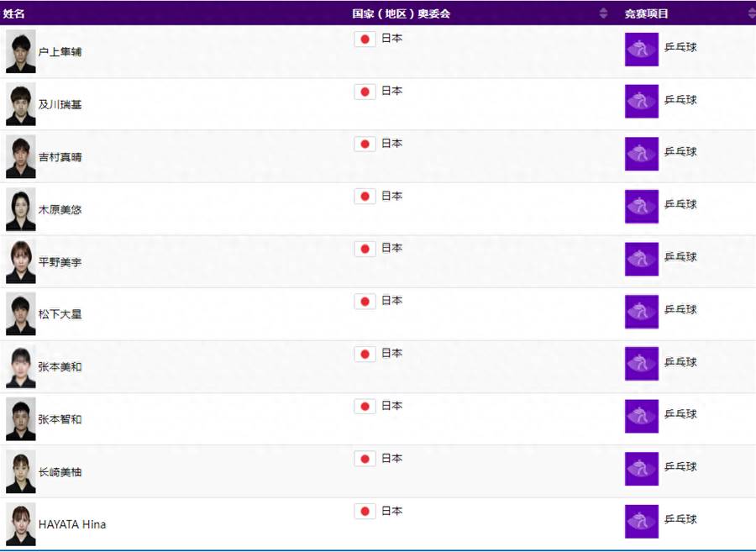Viewport: 756px width, 552px height.
Task: Click the 国家（地区）奥委会 header text
Action: [x=402, y=13]
